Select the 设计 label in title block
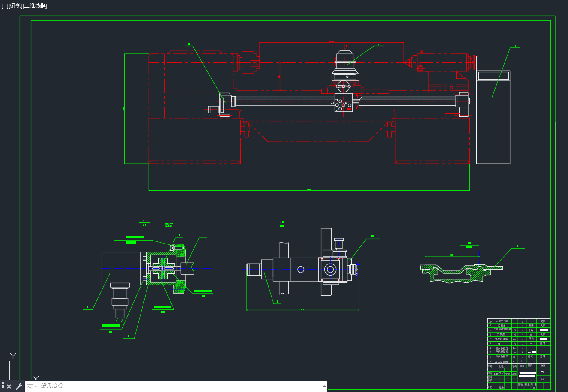The width and height of the screenshot is (568, 392). 490,377
